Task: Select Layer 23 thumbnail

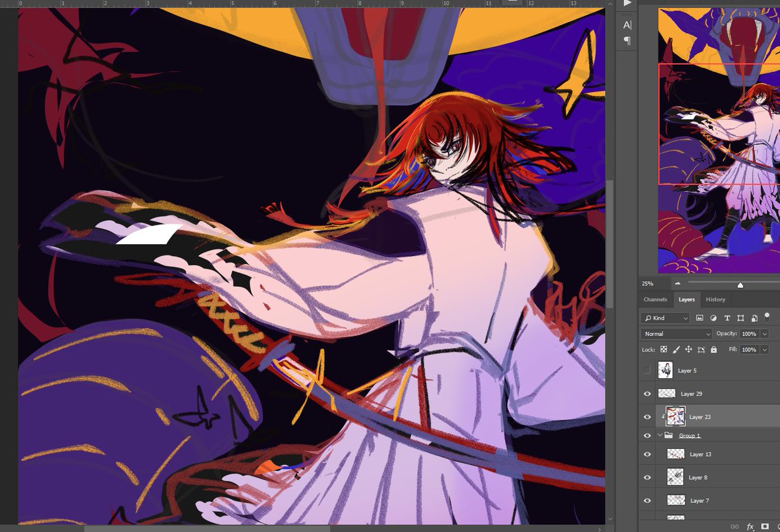Action: tap(675, 417)
